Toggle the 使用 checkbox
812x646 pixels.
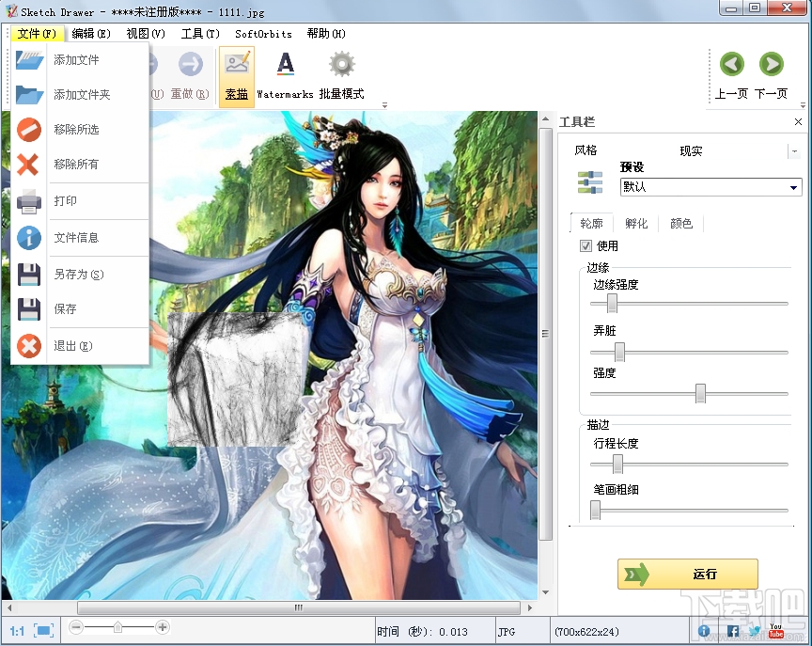tap(586, 246)
